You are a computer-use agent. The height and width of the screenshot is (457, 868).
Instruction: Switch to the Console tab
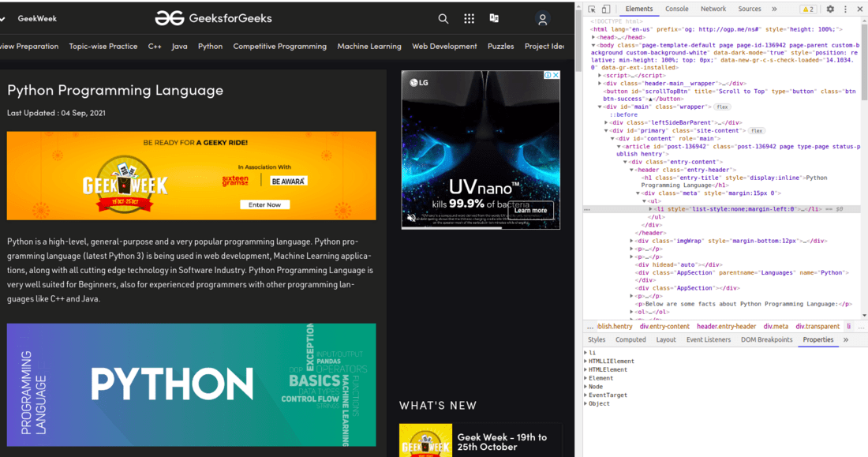click(x=676, y=9)
